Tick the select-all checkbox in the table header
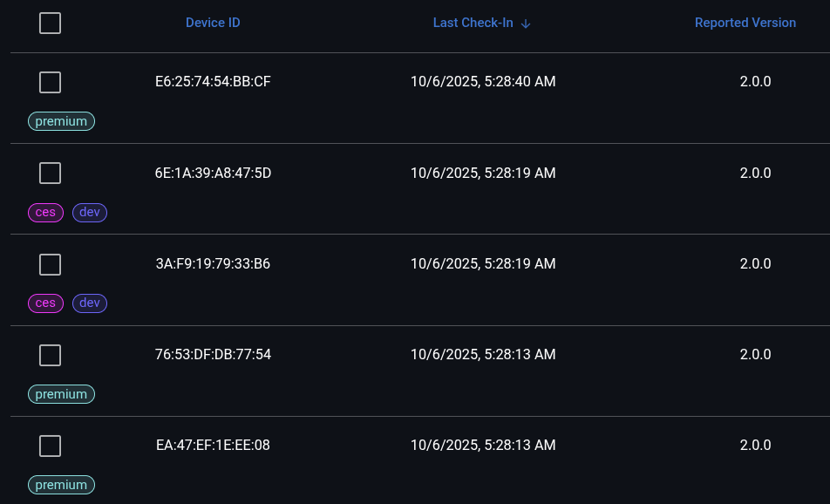This screenshot has width=830, height=504. tap(50, 24)
